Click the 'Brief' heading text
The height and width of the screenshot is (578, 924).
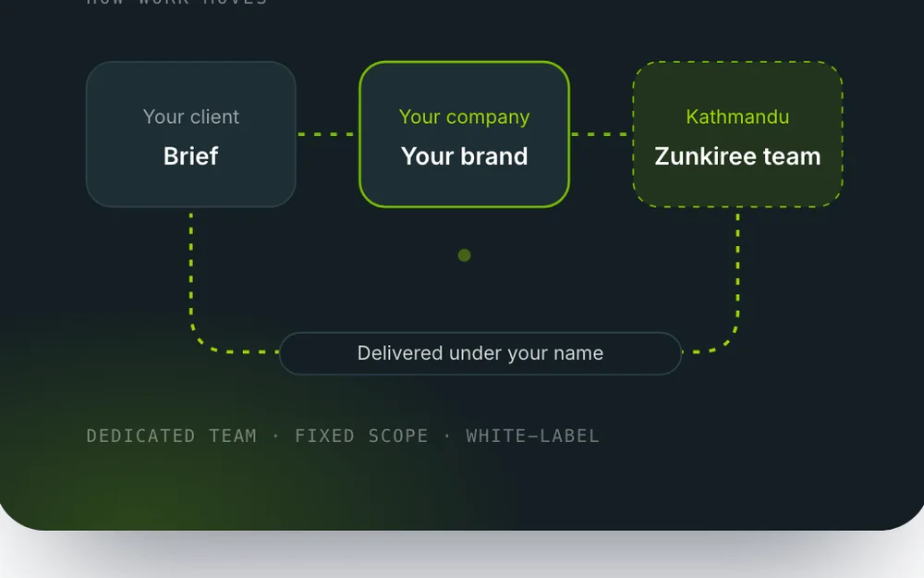tap(191, 156)
